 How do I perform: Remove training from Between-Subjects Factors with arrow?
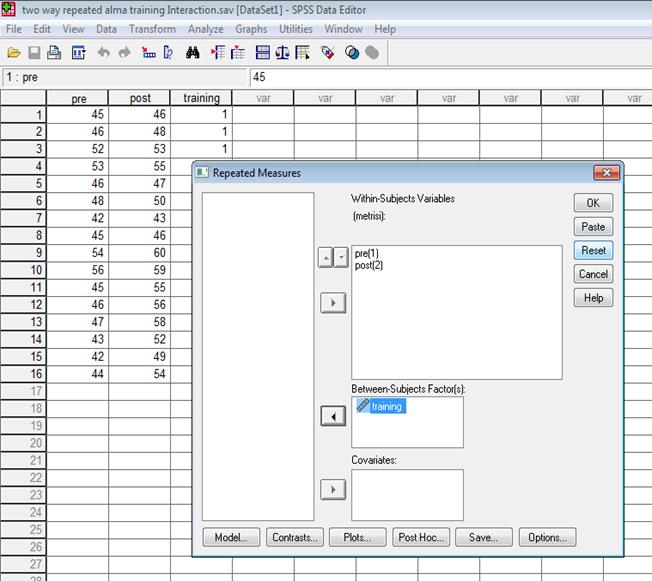tap(333, 416)
